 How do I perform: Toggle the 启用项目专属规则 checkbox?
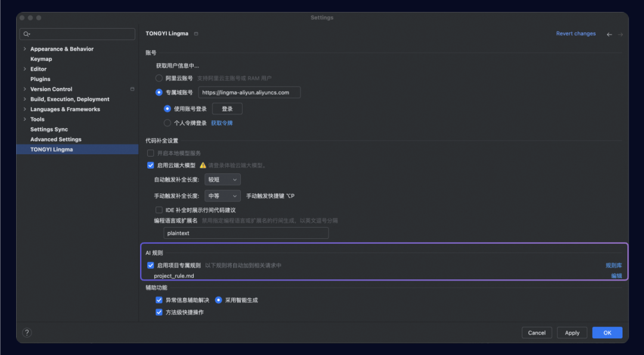tap(150, 266)
